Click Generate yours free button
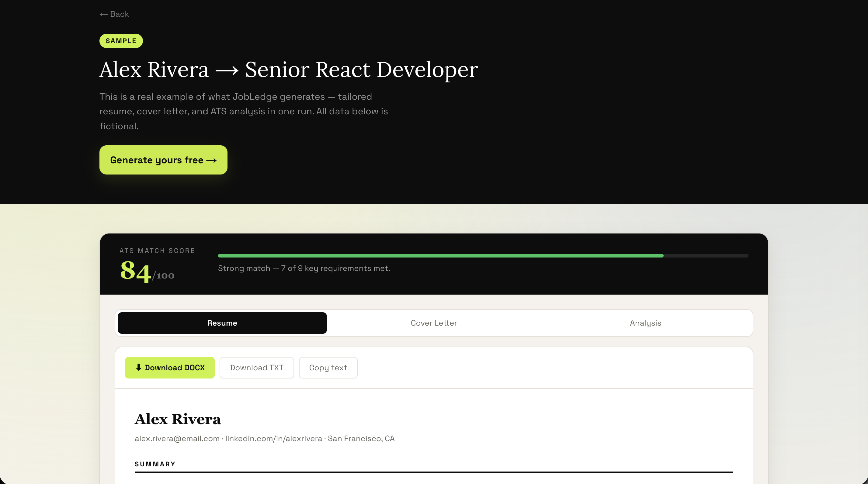Viewport: 868px width, 484px height. [163, 160]
